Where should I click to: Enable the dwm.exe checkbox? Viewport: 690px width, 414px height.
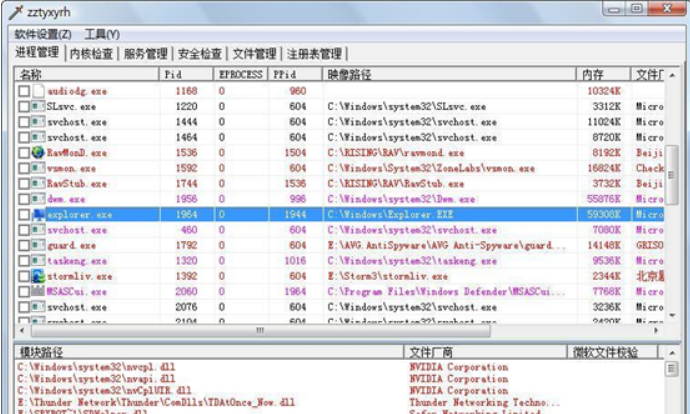[24, 199]
